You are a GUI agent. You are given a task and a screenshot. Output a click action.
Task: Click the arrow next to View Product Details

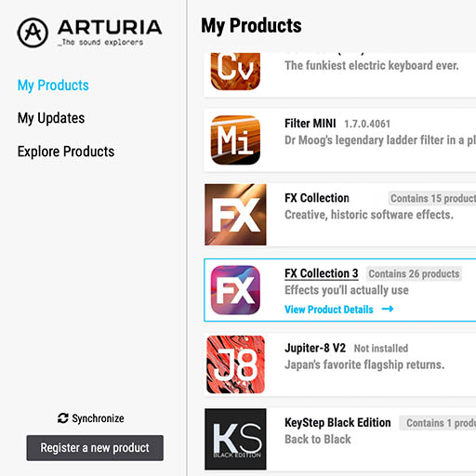pos(388,309)
